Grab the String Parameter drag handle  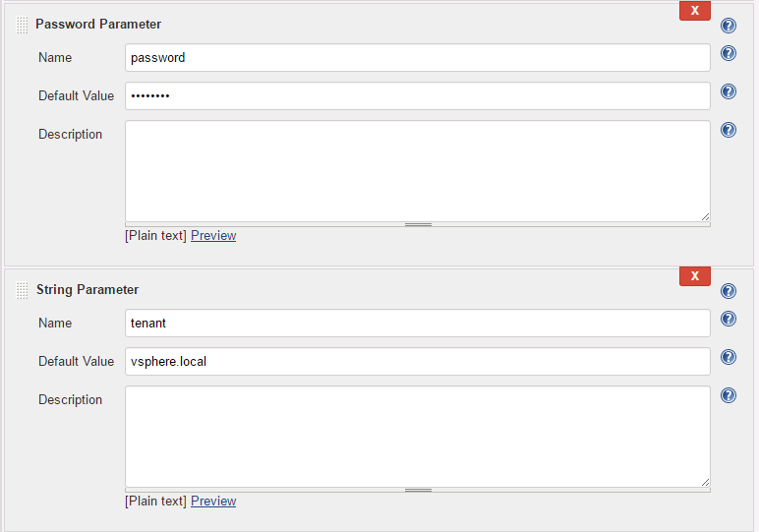pyautogui.click(x=23, y=291)
